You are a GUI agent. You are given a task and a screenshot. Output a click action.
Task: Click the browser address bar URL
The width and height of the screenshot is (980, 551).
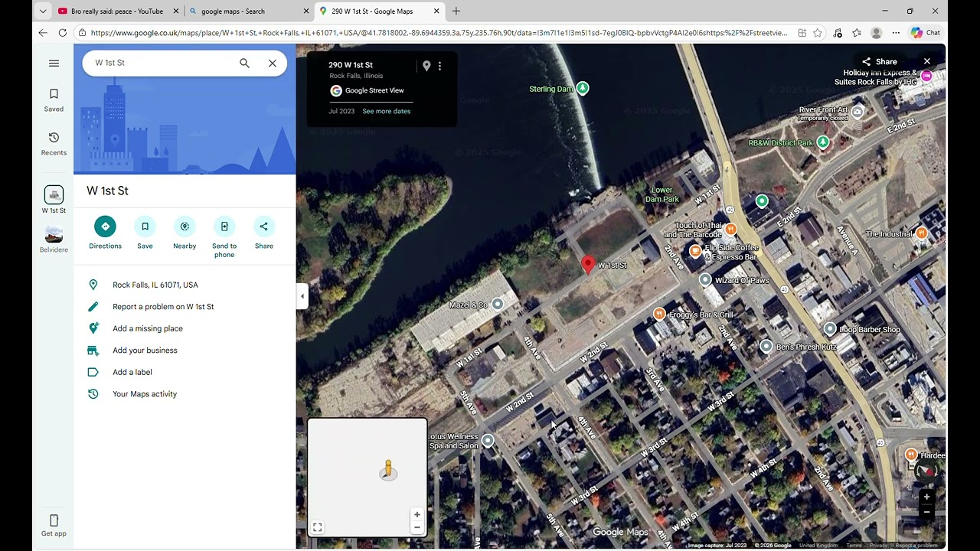click(439, 33)
